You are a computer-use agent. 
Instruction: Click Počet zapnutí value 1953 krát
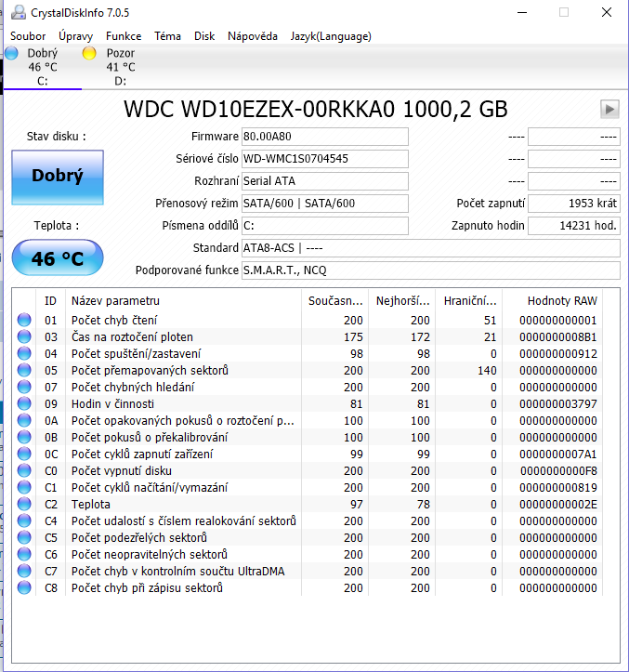[x=574, y=204]
